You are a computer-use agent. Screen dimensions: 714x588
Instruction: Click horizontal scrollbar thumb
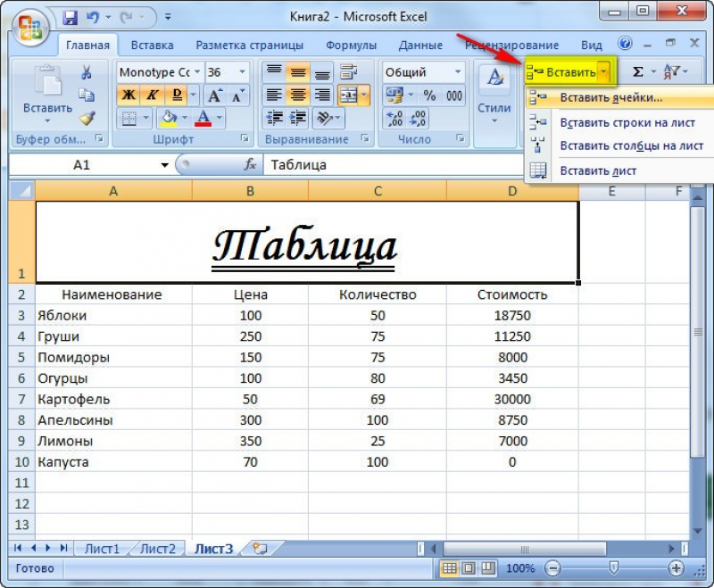pos(525,549)
